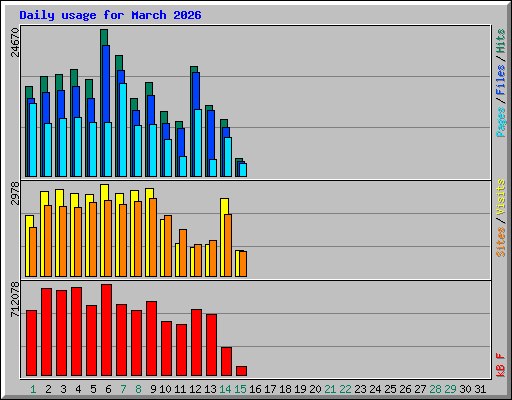
Task: Click the blue "Files" legend label
Action: click(x=501, y=80)
